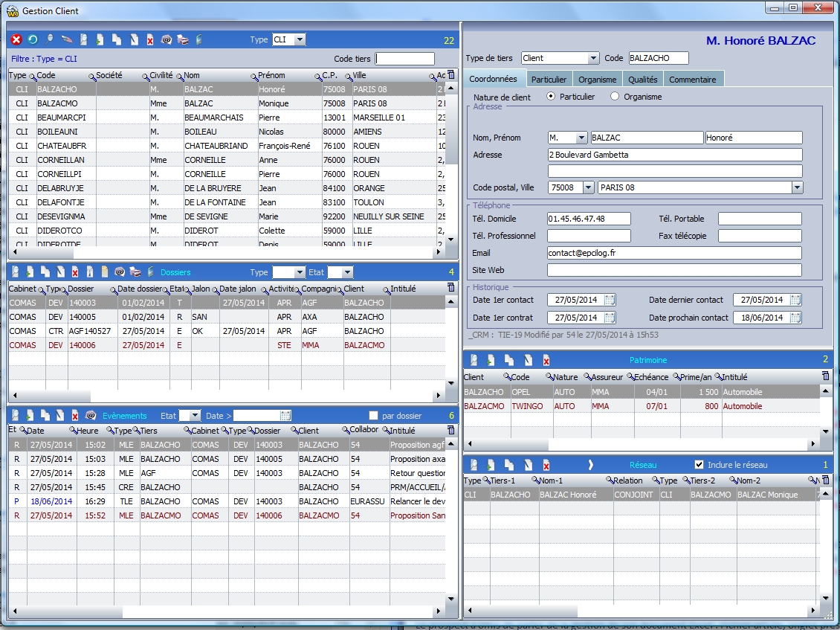Select the TWINGO patrimoine row
This screenshot has height=630, width=840.
pyautogui.click(x=642, y=406)
